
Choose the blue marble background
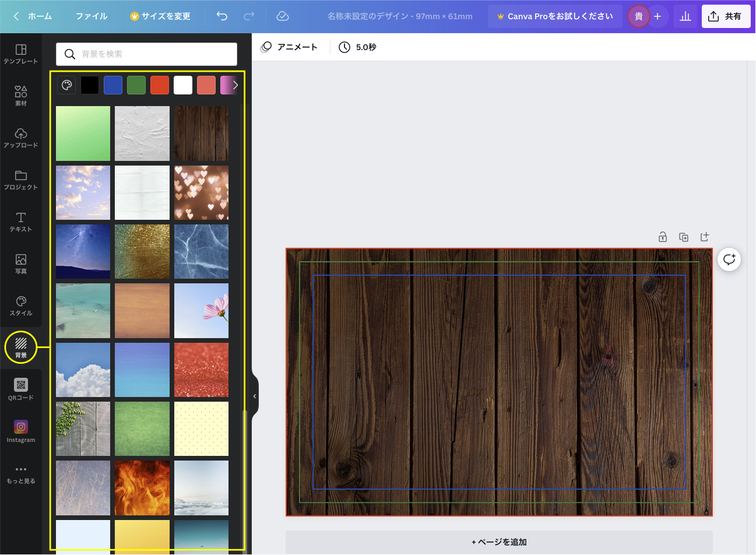[201, 251]
